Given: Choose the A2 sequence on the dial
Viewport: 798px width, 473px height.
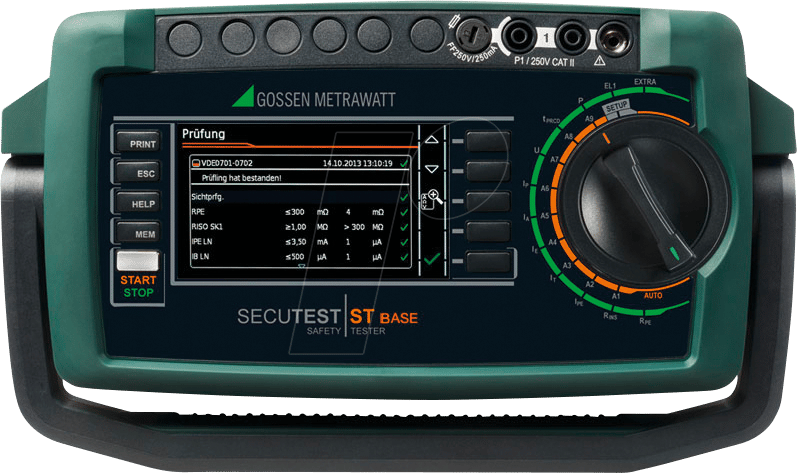Looking at the screenshot, I should pyautogui.click(x=589, y=284).
